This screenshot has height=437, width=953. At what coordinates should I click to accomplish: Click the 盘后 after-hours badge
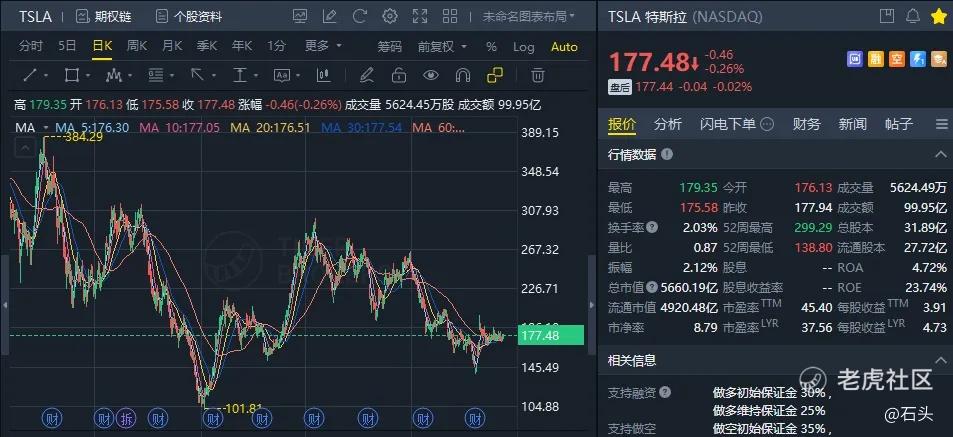coord(619,87)
